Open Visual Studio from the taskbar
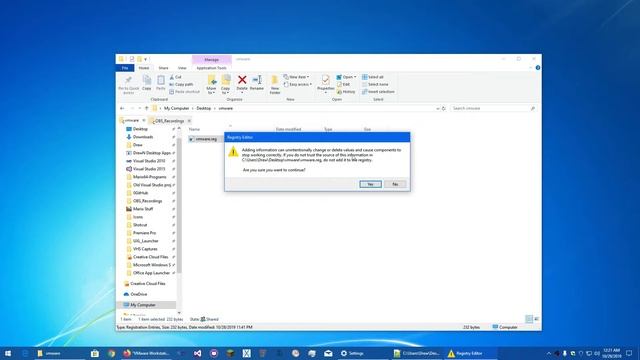The height and width of the screenshot is (360, 640). (x=198, y=353)
